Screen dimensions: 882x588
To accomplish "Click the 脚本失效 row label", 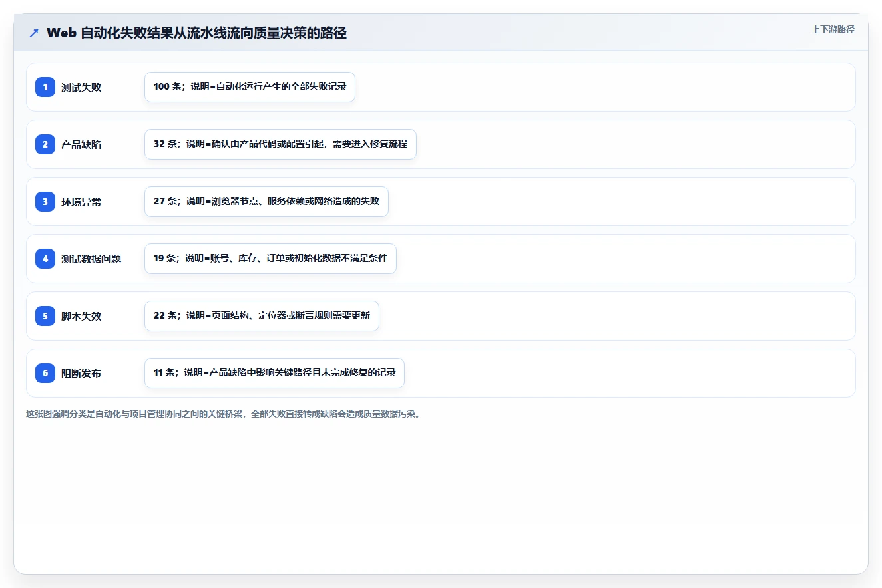I will [81, 316].
